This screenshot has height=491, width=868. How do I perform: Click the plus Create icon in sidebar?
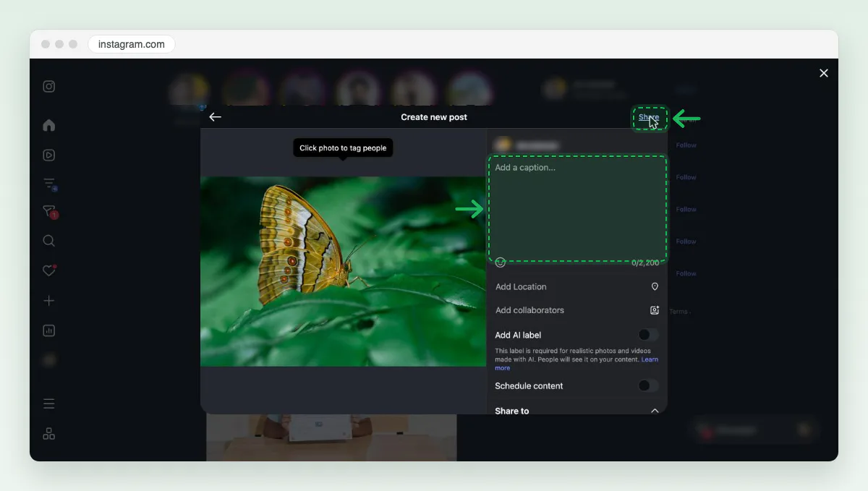[49, 301]
